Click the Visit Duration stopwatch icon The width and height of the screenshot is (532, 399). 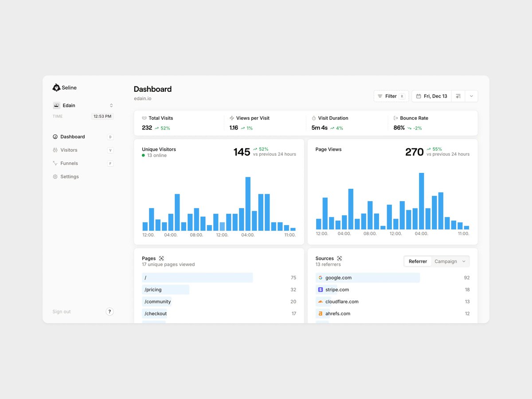coord(314,118)
